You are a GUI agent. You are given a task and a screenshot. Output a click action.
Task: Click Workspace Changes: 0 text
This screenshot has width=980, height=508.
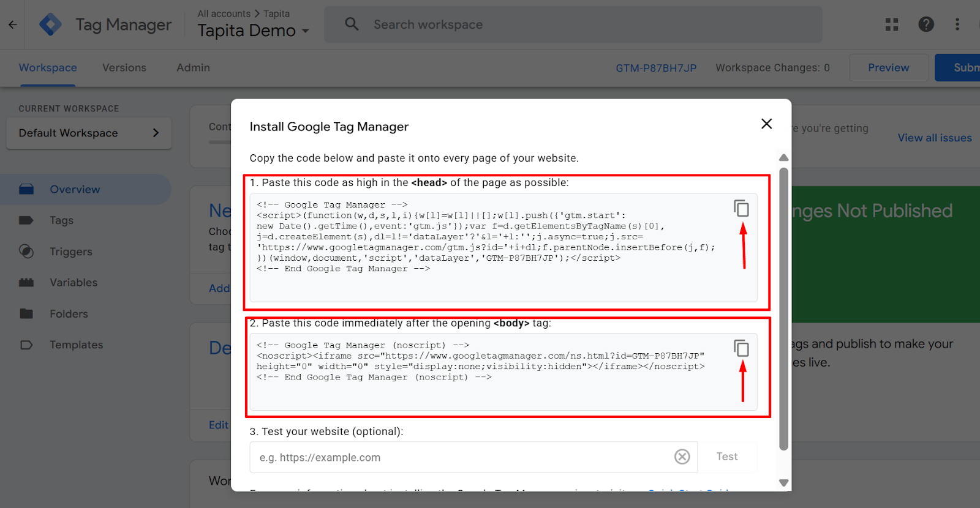(772, 67)
